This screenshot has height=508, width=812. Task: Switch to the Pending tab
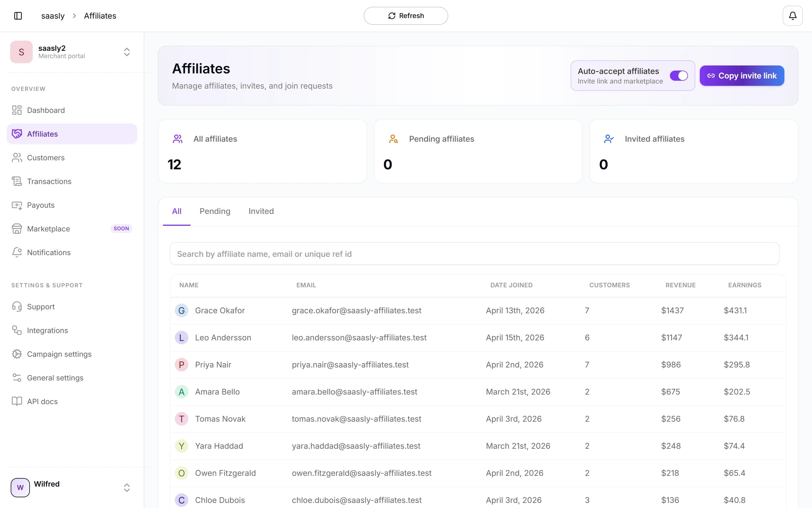tap(215, 211)
